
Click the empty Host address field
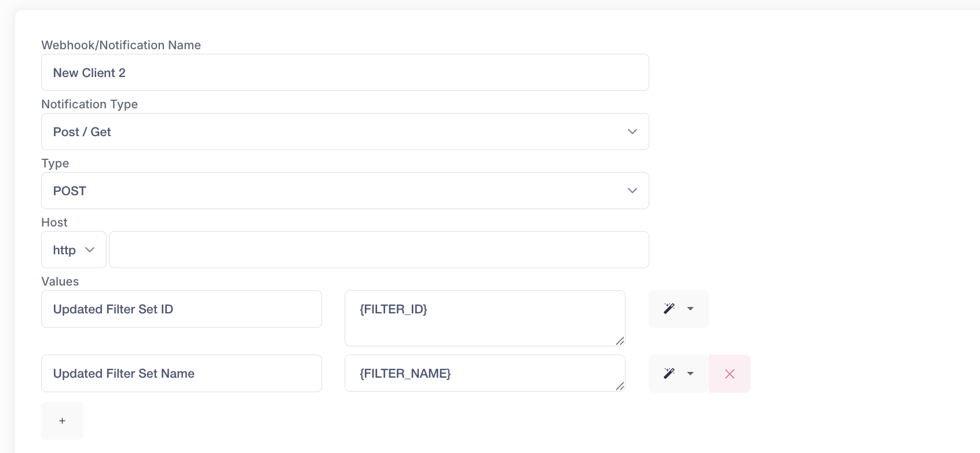pyautogui.click(x=379, y=250)
